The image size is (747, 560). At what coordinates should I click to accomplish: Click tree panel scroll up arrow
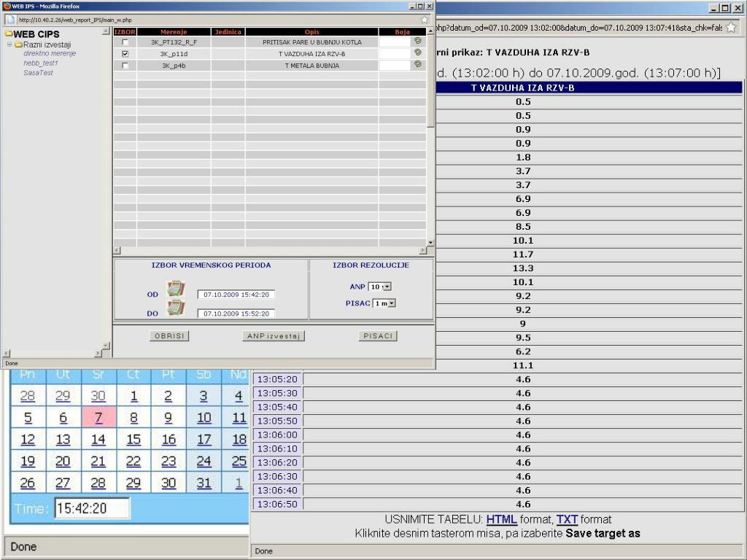(x=106, y=31)
